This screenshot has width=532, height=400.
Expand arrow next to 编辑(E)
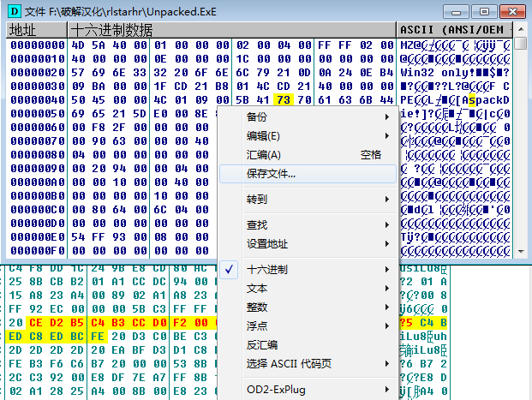(387, 136)
